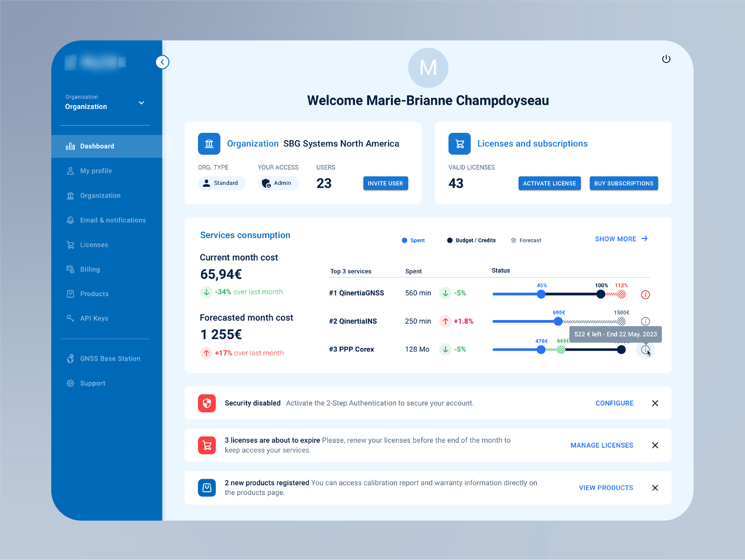Screen dimensions: 745x560
Task: Click the QinertiaINS spent slider handle
Action: coord(558,321)
